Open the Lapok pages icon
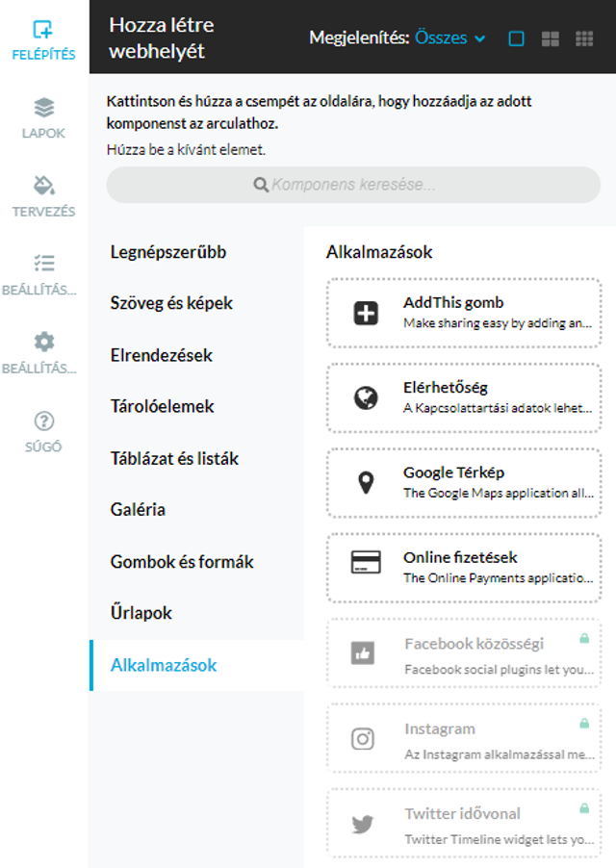Screen dimensions: 616x868 43,108
